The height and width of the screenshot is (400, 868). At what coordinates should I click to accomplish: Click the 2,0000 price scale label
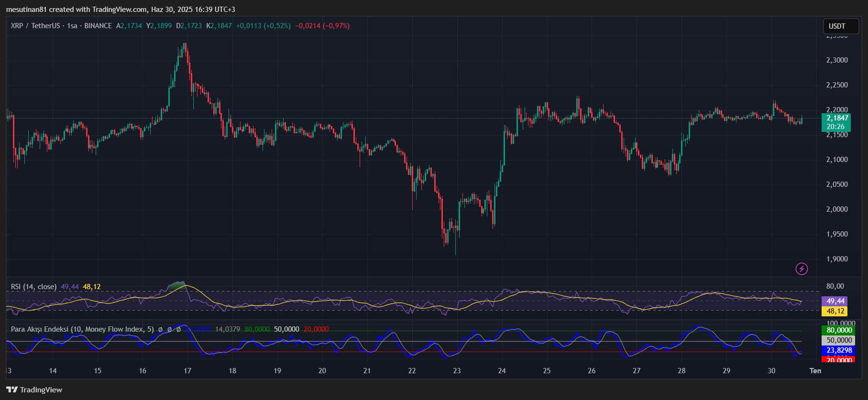click(837, 209)
